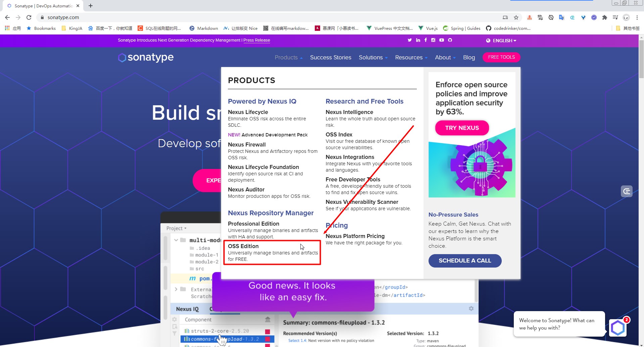Open Nexus Auditor link
The image size is (644, 347).
click(246, 189)
